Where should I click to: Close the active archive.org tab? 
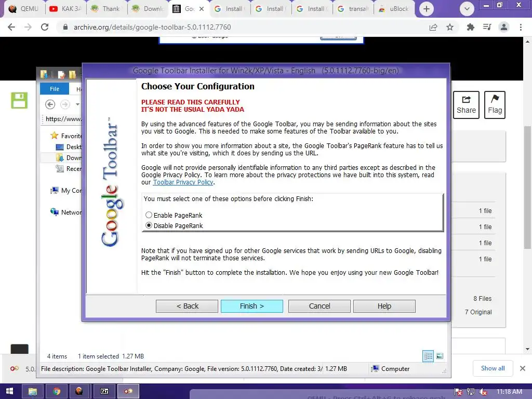pos(202,9)
